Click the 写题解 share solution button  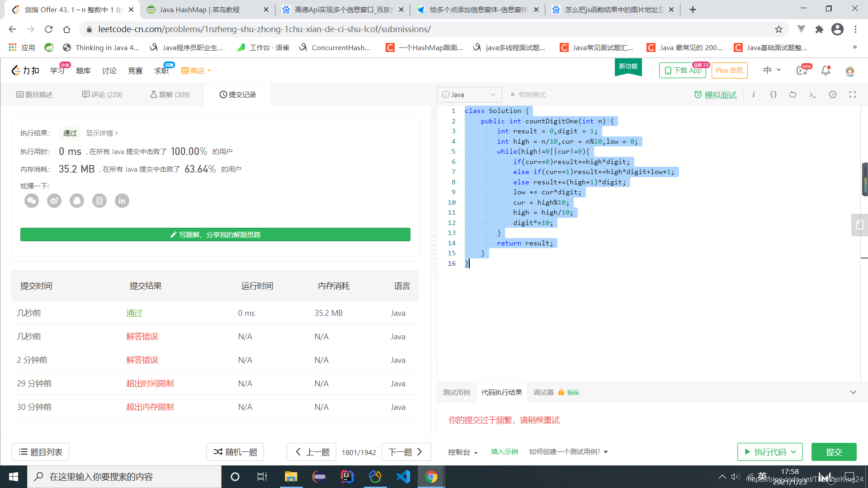click(215, 234)
